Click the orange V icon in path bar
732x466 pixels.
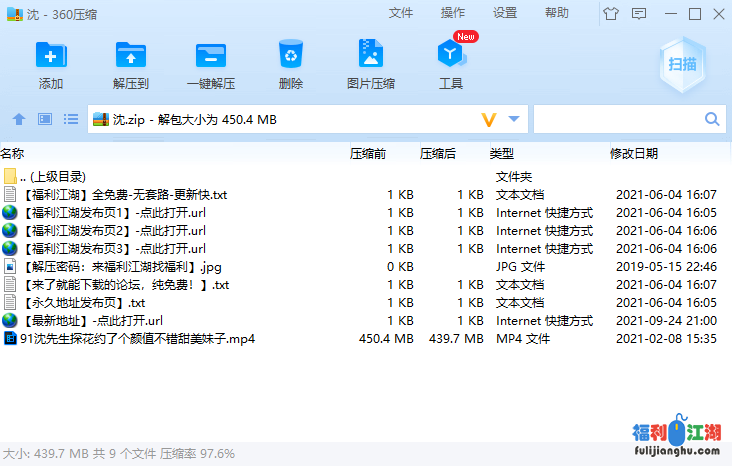coord(489,120)
